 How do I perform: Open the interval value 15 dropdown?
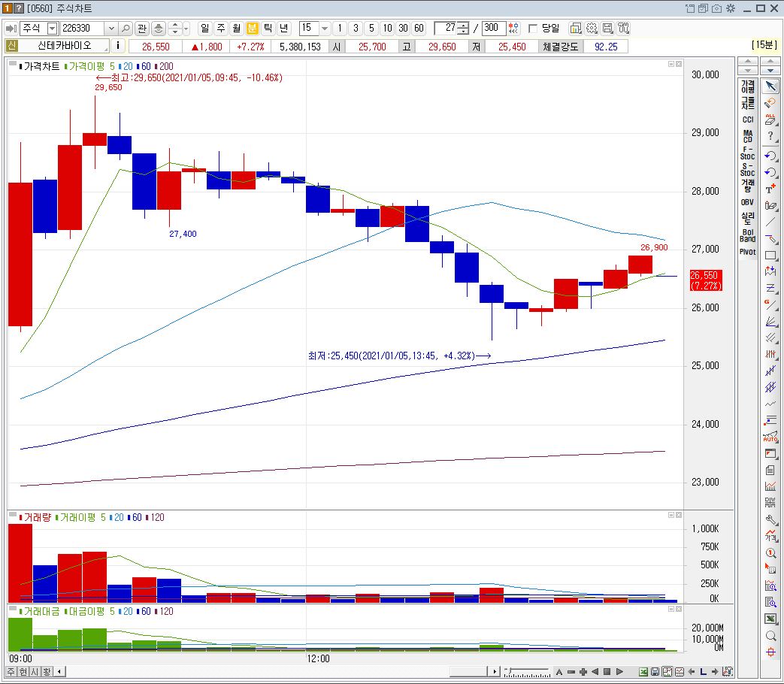(x=325, y=29)
